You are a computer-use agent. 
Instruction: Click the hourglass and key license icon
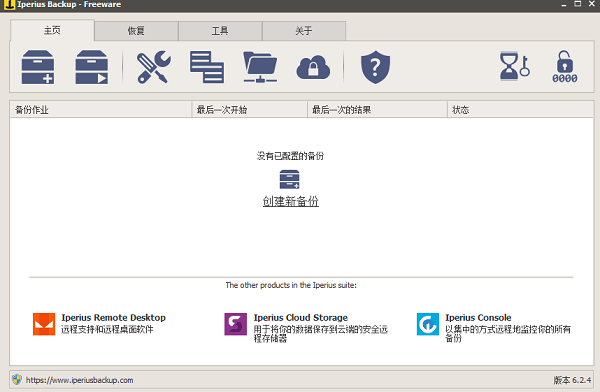pyautogui.click(x=515, y=66)
